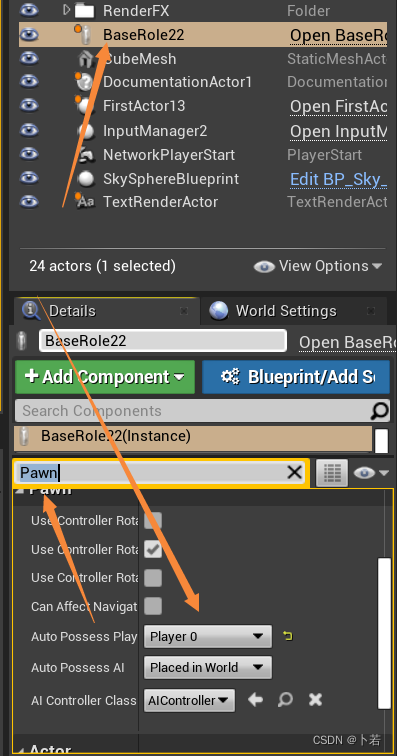
Task: Select FirstActor13 in the outliner
Action: click(144, 106)
